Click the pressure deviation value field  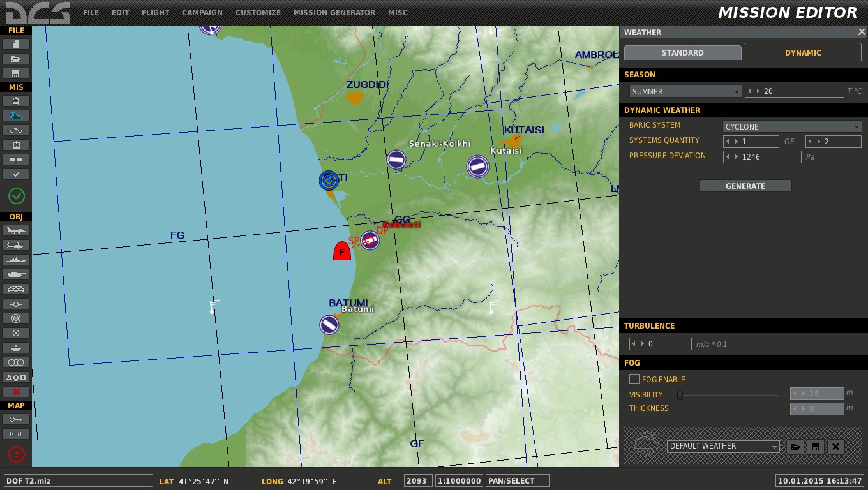(x=762, y=157)
